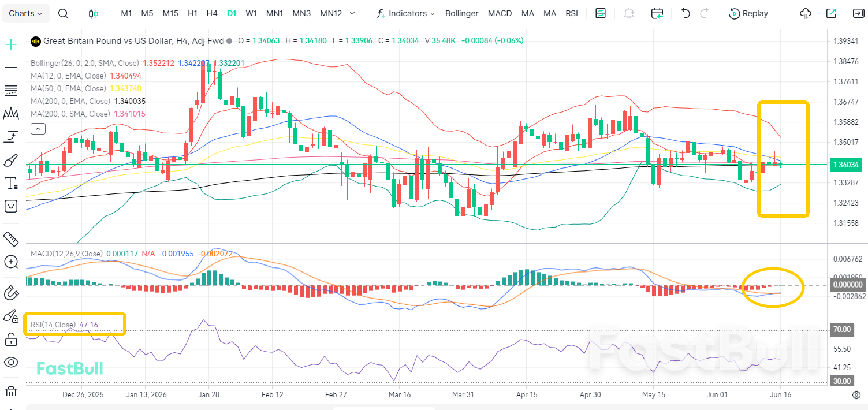Select the text annotation tool
868x410 pixels.
tap(10, 184)
